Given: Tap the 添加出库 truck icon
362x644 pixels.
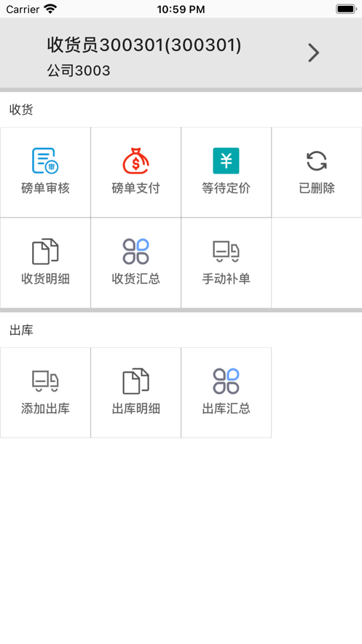Looking at the screenshot, I should point(45,381).
